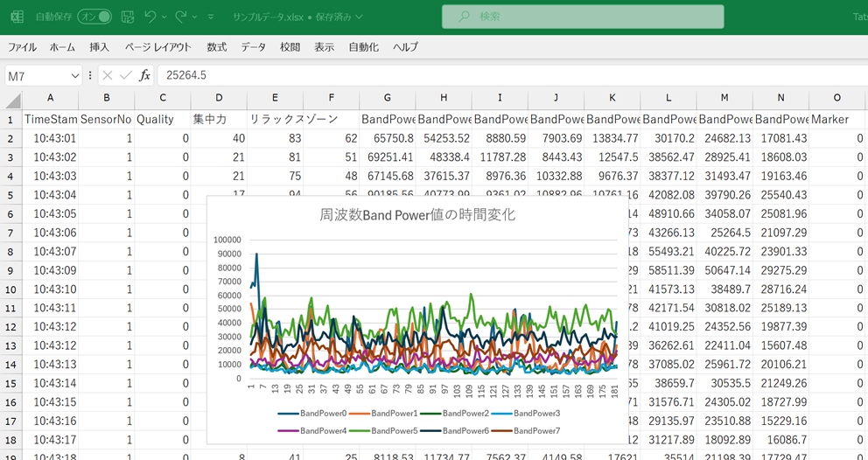Click the Insert Function fx icon
Screen dimensions: 868x460
point(145,76)
